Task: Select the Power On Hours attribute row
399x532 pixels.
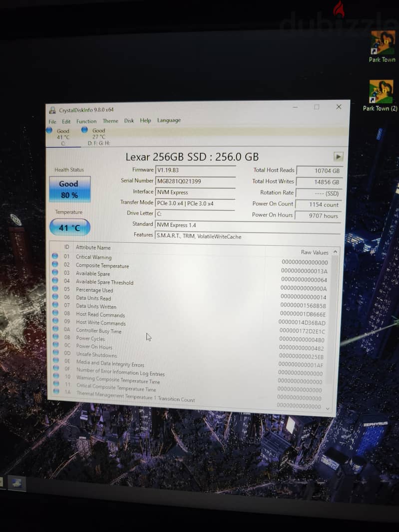Action: (190, 351)
